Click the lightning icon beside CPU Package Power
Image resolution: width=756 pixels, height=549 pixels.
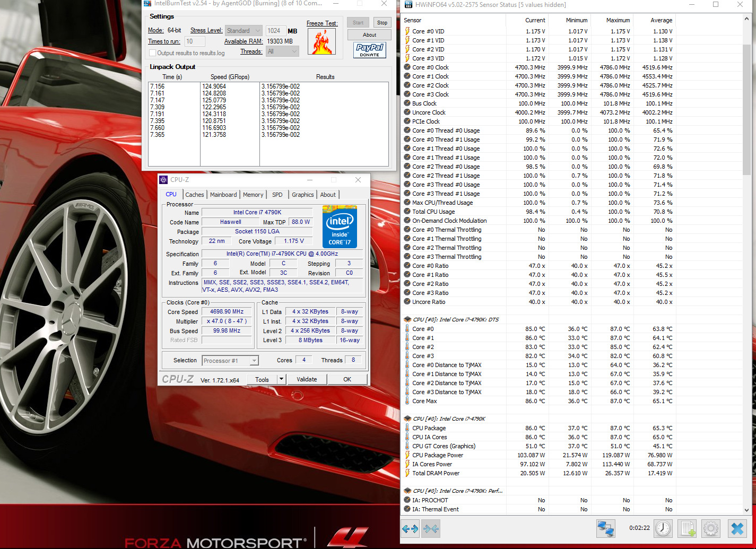click(x=407, y=455)
